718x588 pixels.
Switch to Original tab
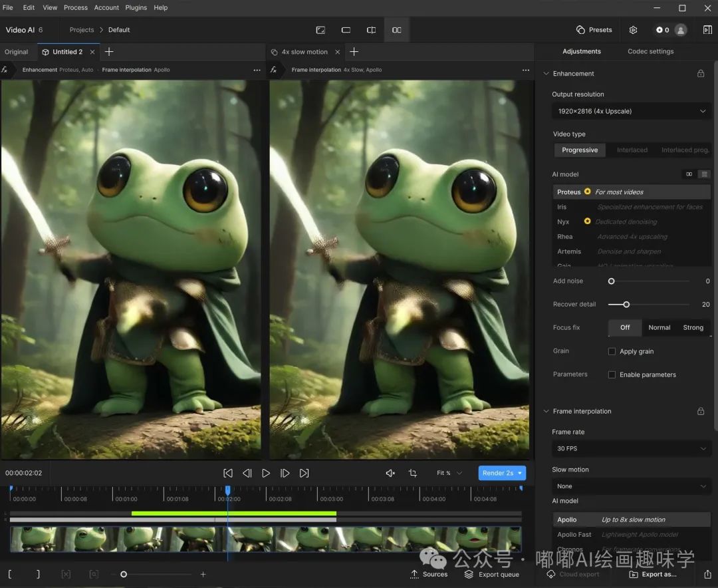(16, 52)
